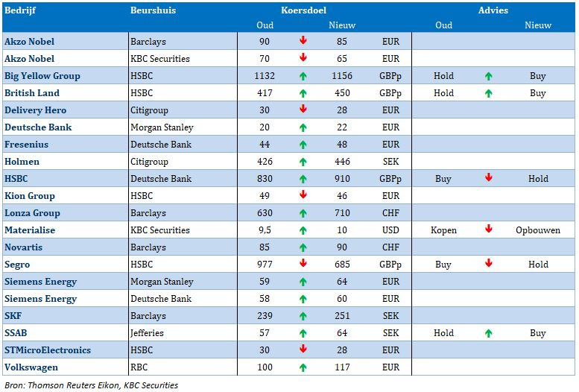Screen dimensions: 579x392
Task: Select the Big Yellow Group company name
Action: tap(42, 76)
